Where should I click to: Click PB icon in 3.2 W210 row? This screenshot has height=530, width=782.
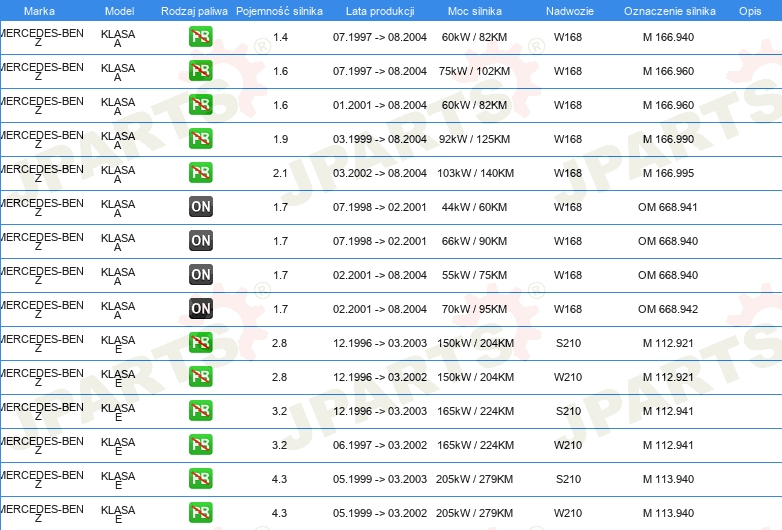[x=200, y=444]
